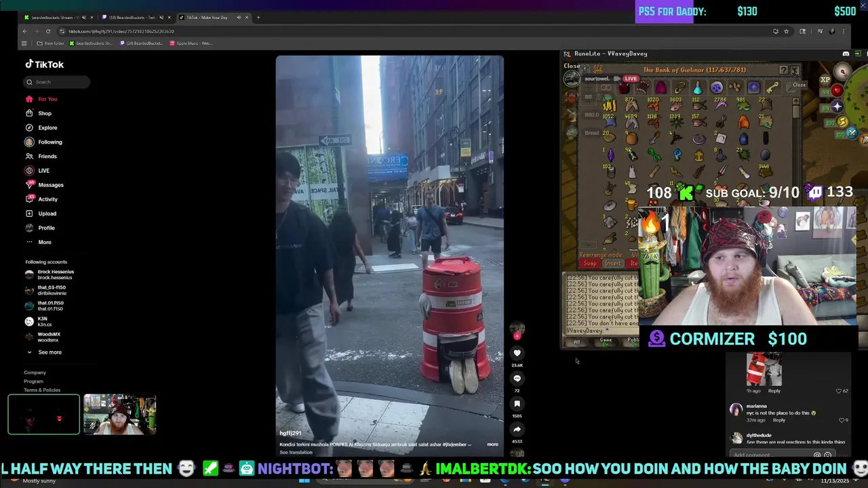Open Terms & Policies footer link

[42, 390]
